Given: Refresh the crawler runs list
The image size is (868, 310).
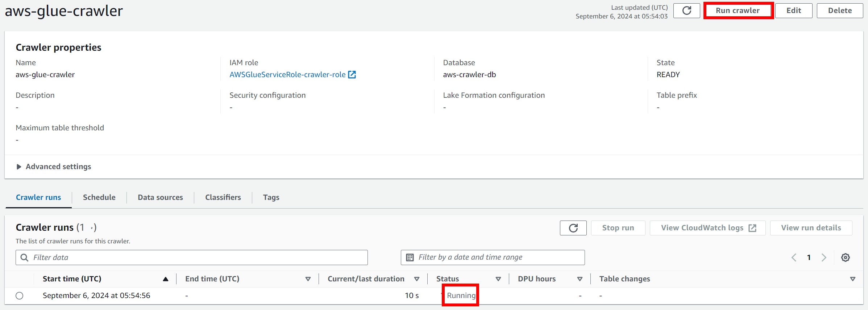Looking at the screenshot, I should click(x=573, y=228).
